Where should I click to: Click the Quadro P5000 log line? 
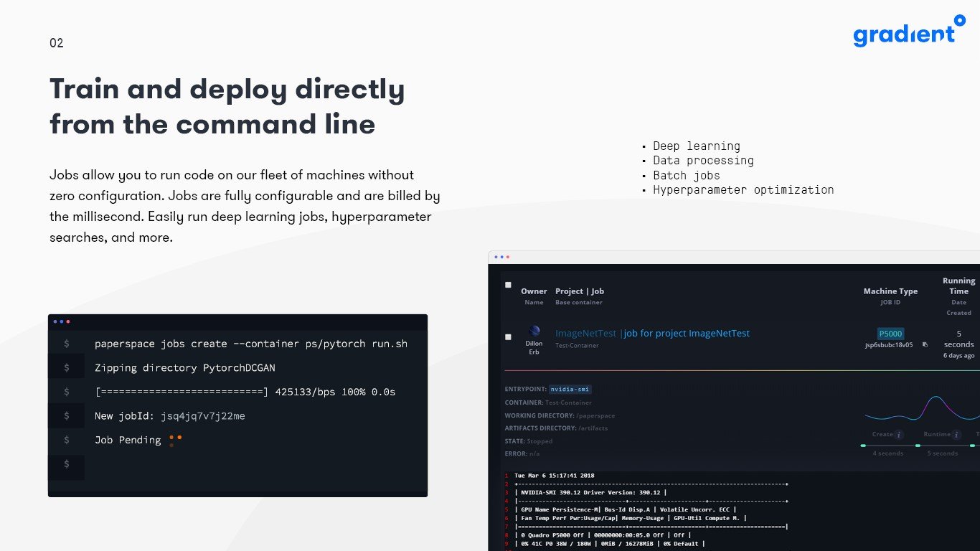603,534
